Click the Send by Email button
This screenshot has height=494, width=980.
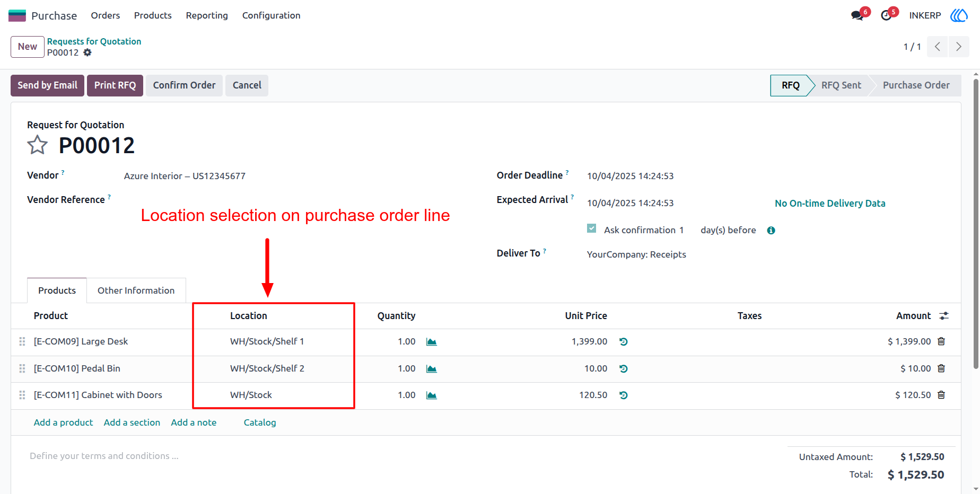[47, 85]
